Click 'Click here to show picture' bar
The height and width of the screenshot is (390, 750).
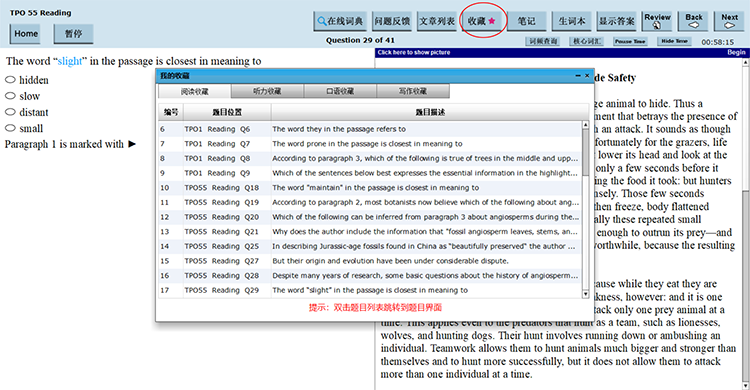click(x=414, y=53)
